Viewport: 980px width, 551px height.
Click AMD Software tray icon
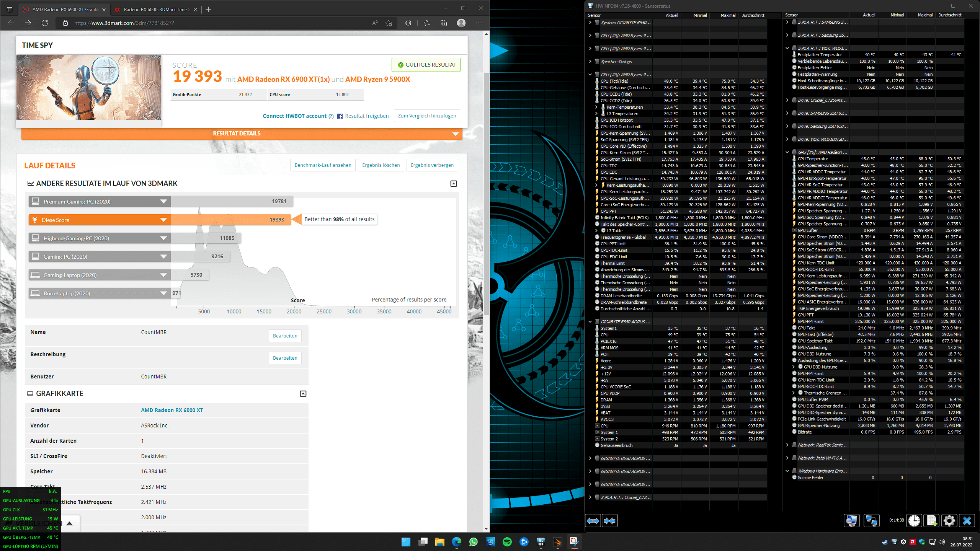pyautogui.click(x=913, y=542)
